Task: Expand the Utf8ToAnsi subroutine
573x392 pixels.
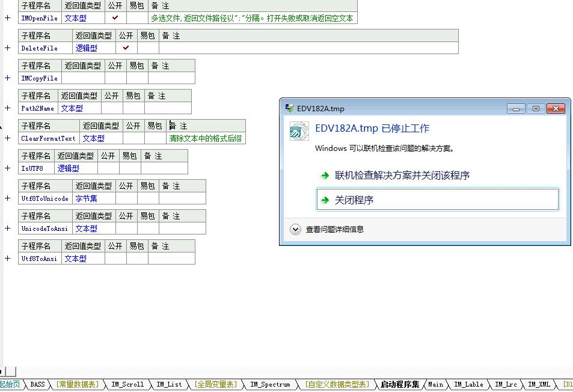Action: (x=7, y=259)
